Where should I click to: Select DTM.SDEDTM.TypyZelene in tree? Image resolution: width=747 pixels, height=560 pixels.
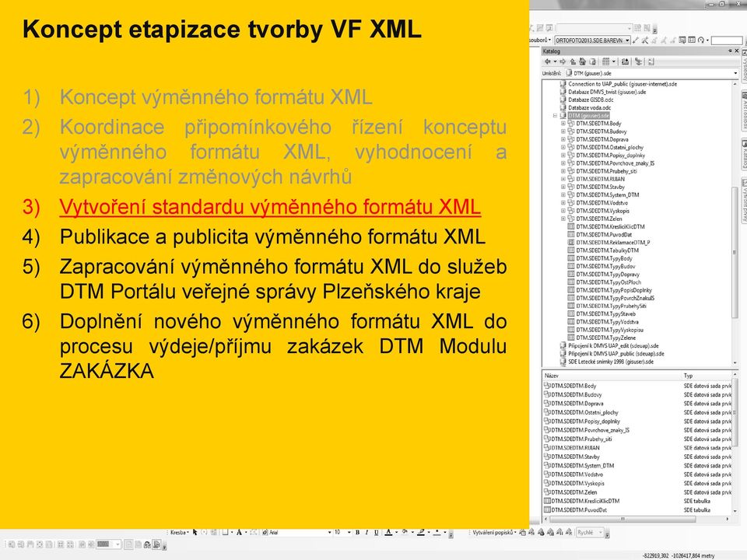[605, 338]
